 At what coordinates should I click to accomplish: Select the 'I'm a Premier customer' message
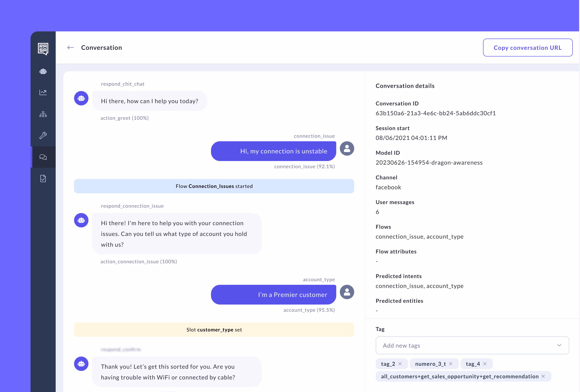tap(273, 295)
